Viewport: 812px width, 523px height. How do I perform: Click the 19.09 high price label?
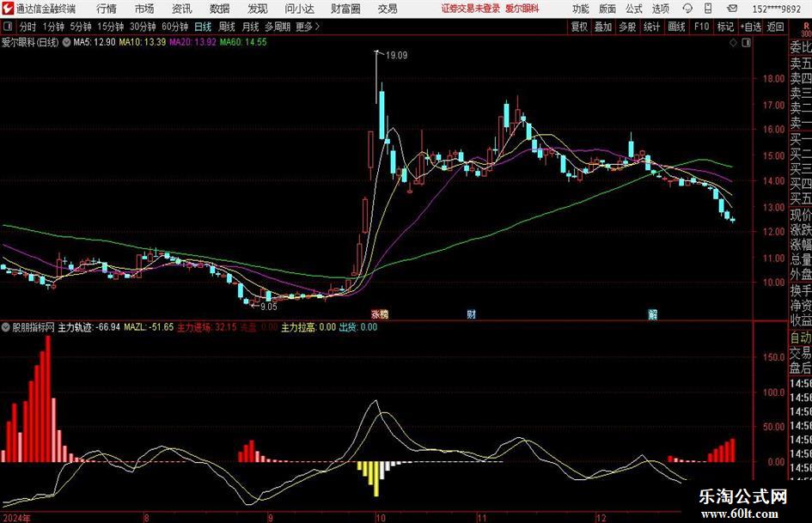click(397, 56)
